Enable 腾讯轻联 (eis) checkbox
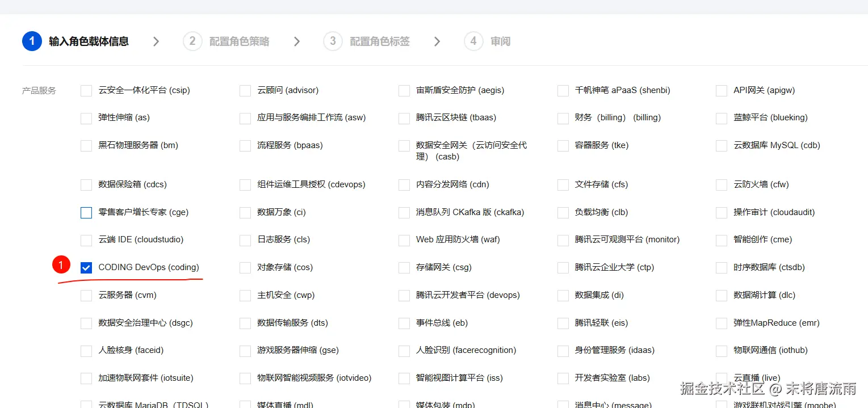The width and height of the screenshot is (868, 408). click(563, 323)
